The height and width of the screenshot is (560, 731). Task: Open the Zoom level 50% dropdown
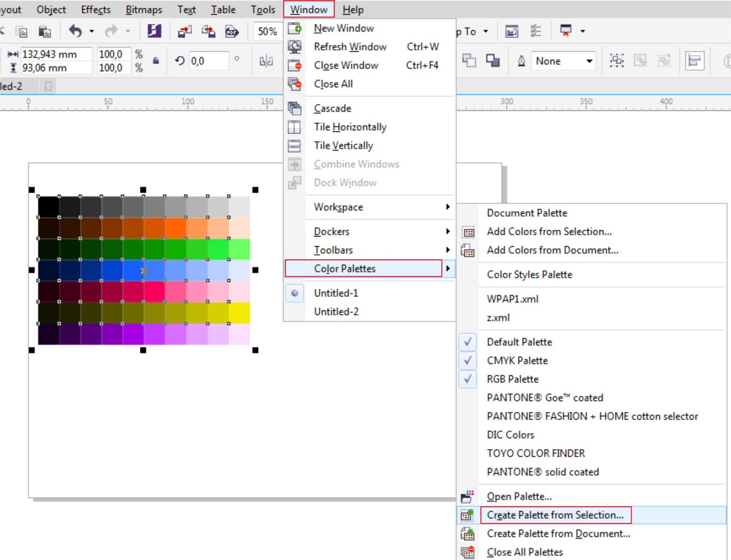(267, 31)
